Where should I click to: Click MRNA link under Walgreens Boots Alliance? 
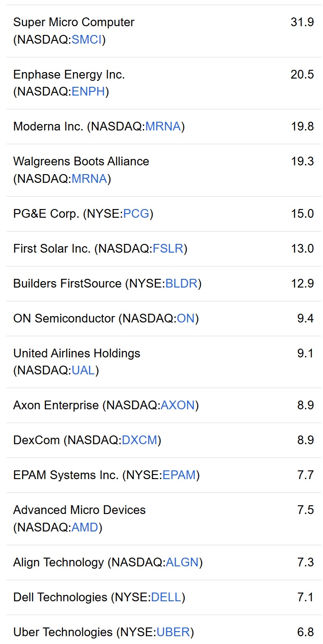pyautogui.click(x=90, y=179)
